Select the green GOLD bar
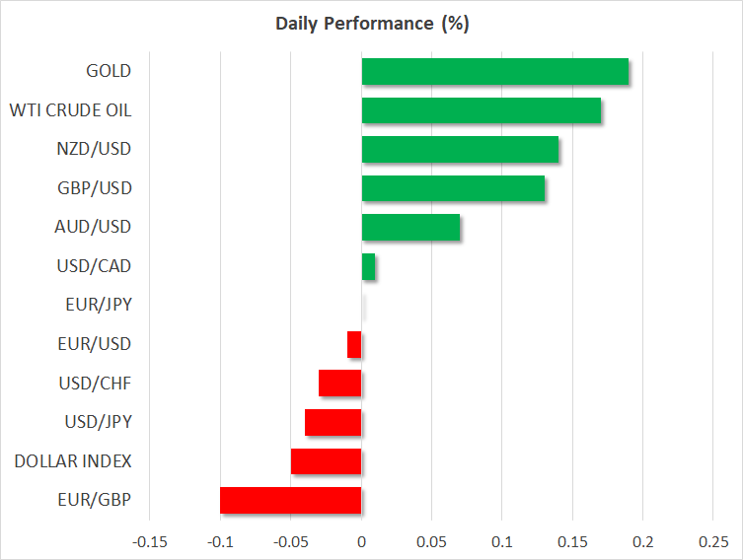This screenshot has width=743, height=560. click(495, 72)
